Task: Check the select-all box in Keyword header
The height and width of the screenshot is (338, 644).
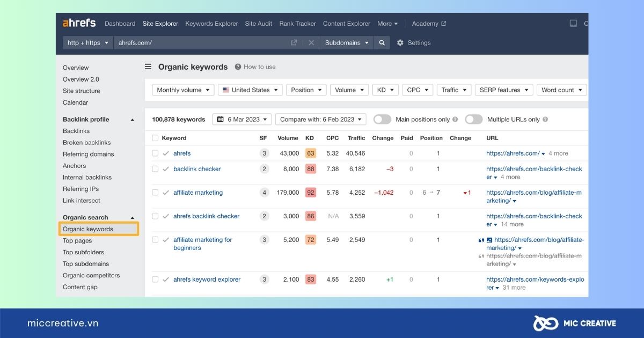Action: [155, 138]
